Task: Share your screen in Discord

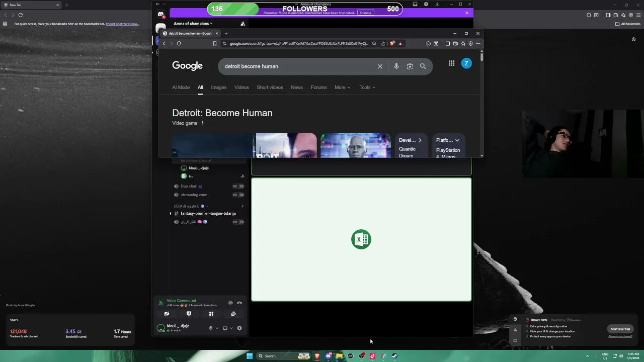Action: (x=189, y=314)
